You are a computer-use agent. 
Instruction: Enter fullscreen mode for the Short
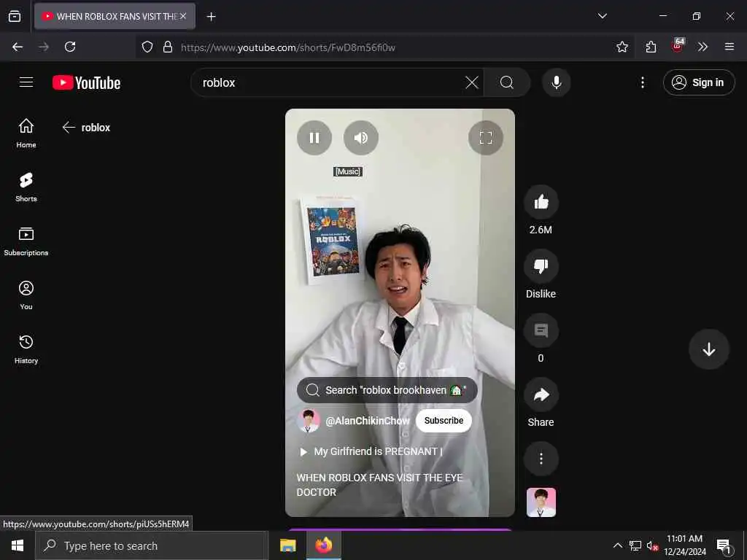point(485,138)
